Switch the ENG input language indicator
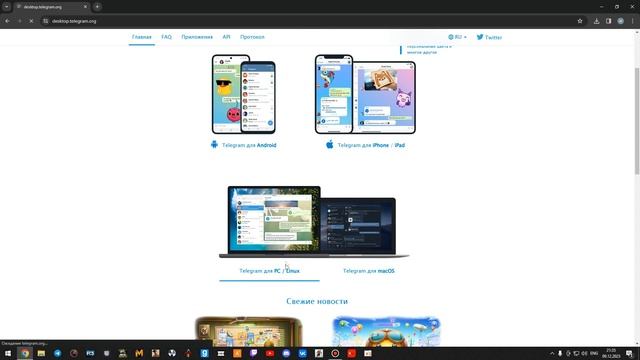Screen dimensions: 640x360 (x=594, y=353)
